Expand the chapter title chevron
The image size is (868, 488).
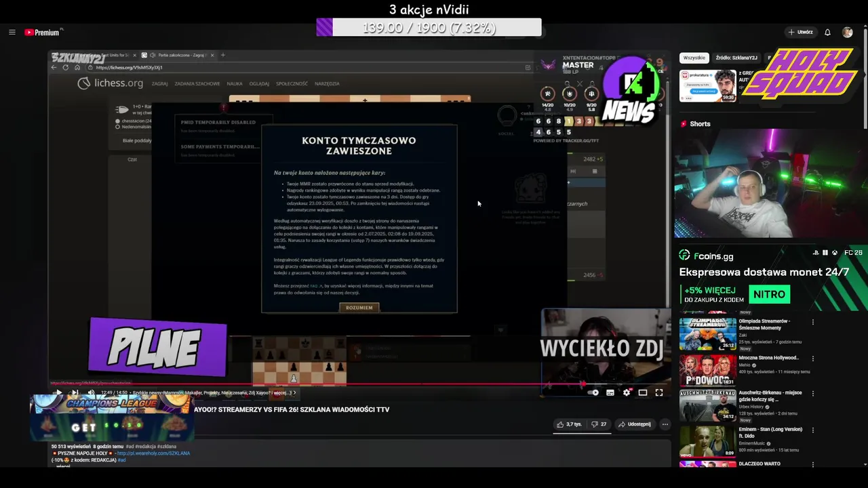point(294,392)
